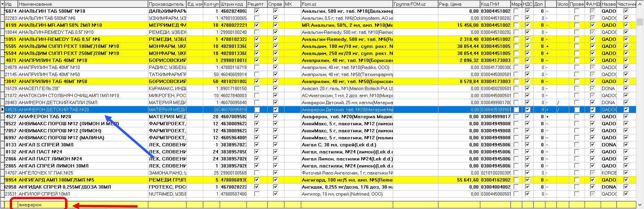Toggle Рецепт checkbox for АНГИЛОР СПРЕЙ 10МЛ

pos(257,194)
